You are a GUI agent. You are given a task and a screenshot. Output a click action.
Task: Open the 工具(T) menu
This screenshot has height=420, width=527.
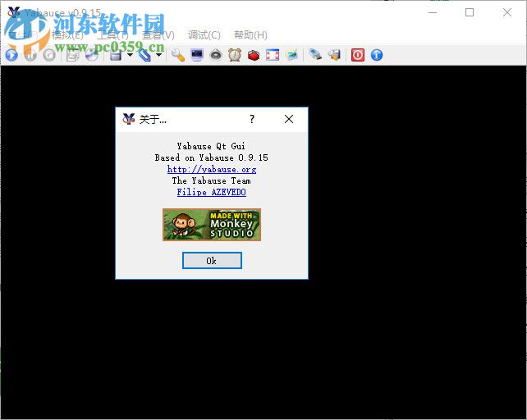tap(113, 35)
